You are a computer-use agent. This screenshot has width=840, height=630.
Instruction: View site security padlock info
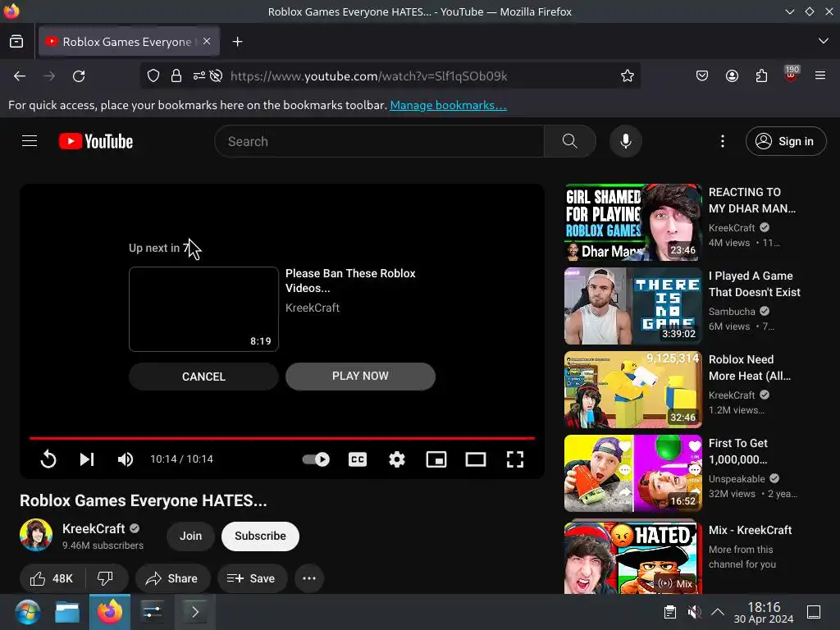click(x=176, y=76)
